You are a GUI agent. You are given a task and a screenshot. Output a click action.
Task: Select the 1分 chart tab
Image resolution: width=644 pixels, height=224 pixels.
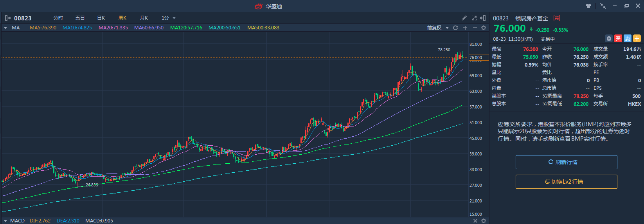point(165,18)
